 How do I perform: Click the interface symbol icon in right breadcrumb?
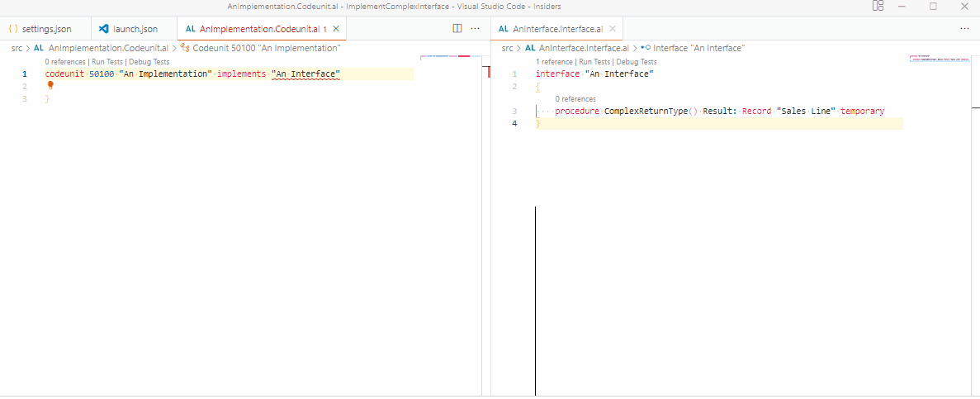tap(646, 48)
